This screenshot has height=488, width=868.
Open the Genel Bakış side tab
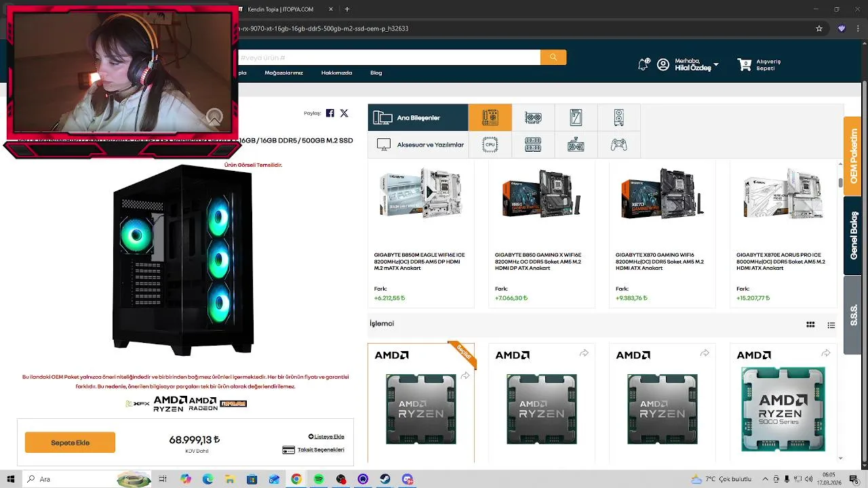tap(852, 235)
